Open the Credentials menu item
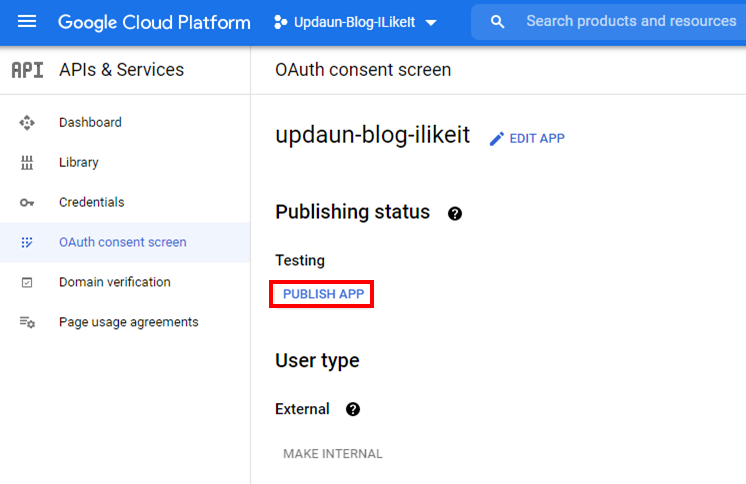746x484 pixels. pyautogui.click(x=91, y=202)
